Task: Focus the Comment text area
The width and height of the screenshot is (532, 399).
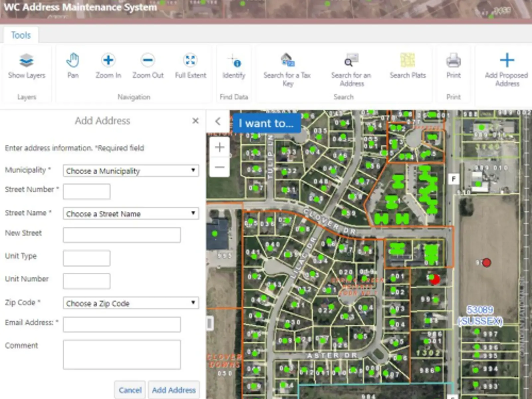Action: point(122,354)
